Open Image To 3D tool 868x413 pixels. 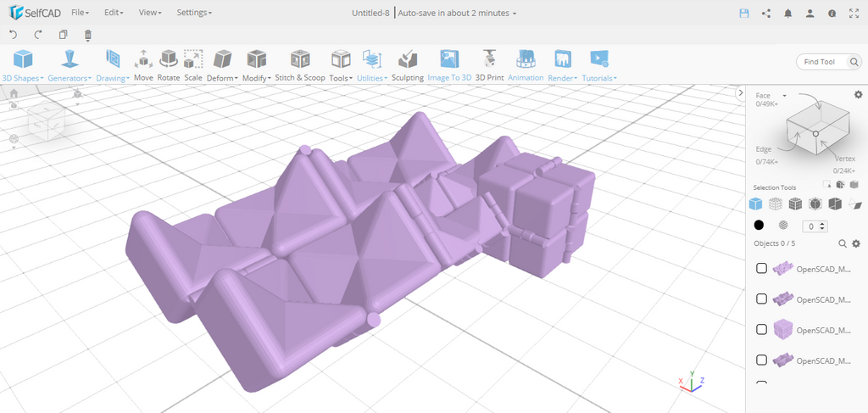click(449, 65)
